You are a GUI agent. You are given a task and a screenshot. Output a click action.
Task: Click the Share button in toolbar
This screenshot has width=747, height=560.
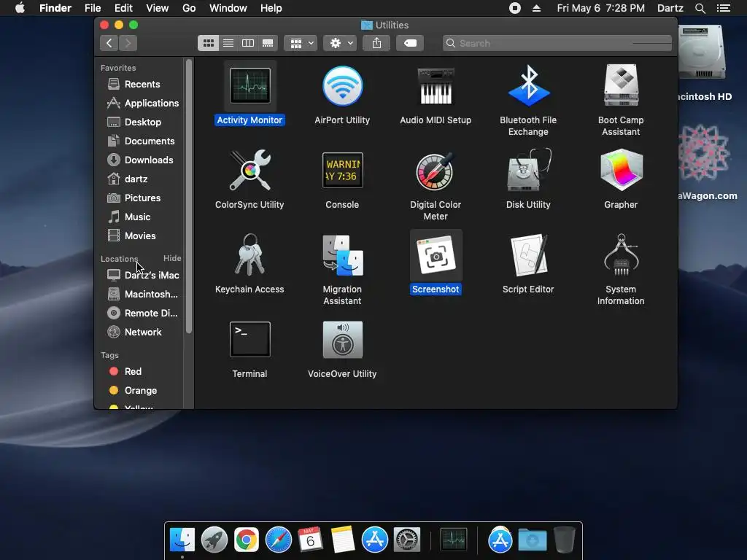click(376, 43)
